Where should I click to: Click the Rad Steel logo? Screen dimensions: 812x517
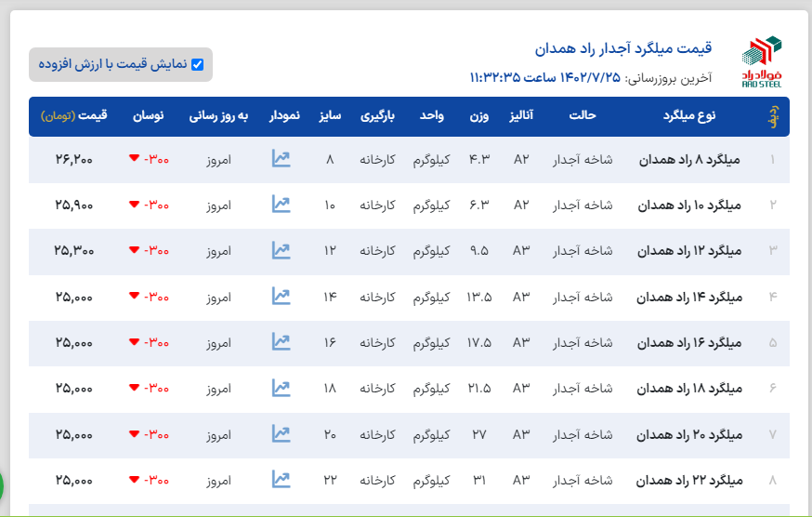(762, 62)
